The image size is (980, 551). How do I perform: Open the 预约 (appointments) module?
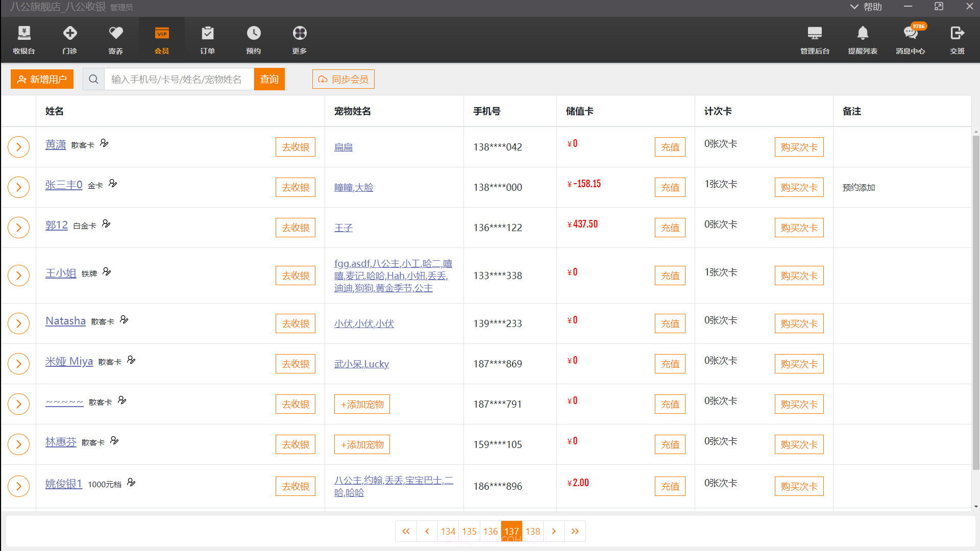pos(253,40)
